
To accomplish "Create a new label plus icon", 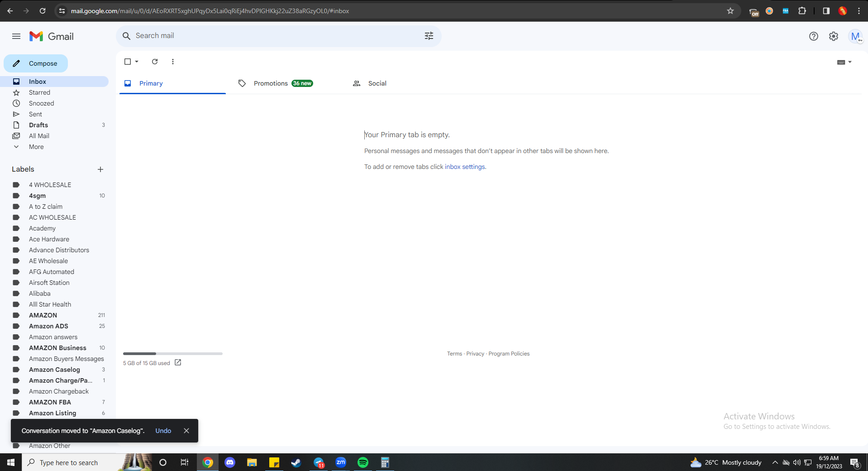I will click(100, 169).
